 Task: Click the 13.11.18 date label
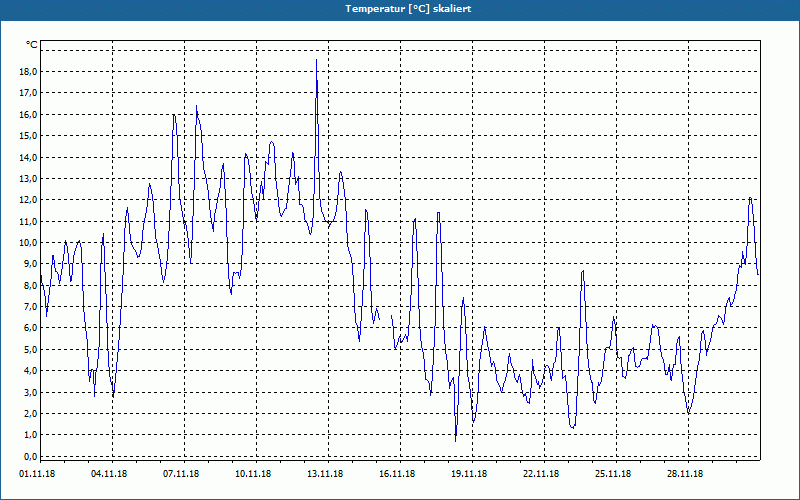pyautogui.click(x=325, y=474)
